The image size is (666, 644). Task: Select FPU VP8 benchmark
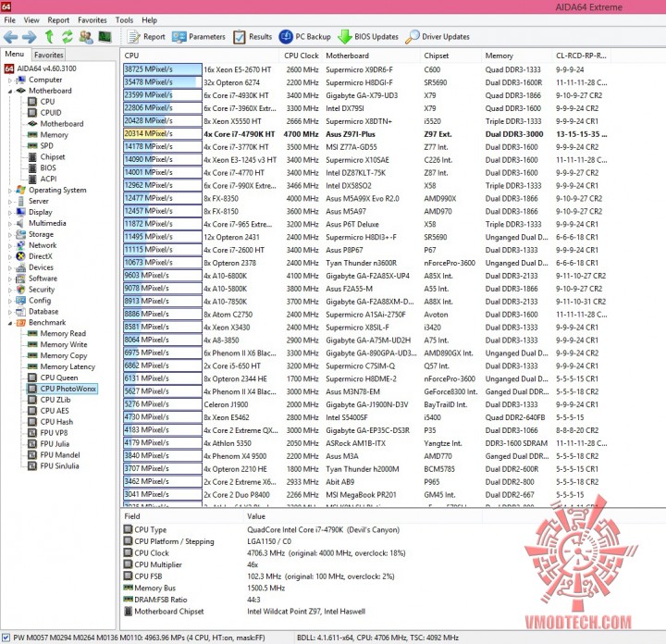pyautogui.click(x=47, y=433)
